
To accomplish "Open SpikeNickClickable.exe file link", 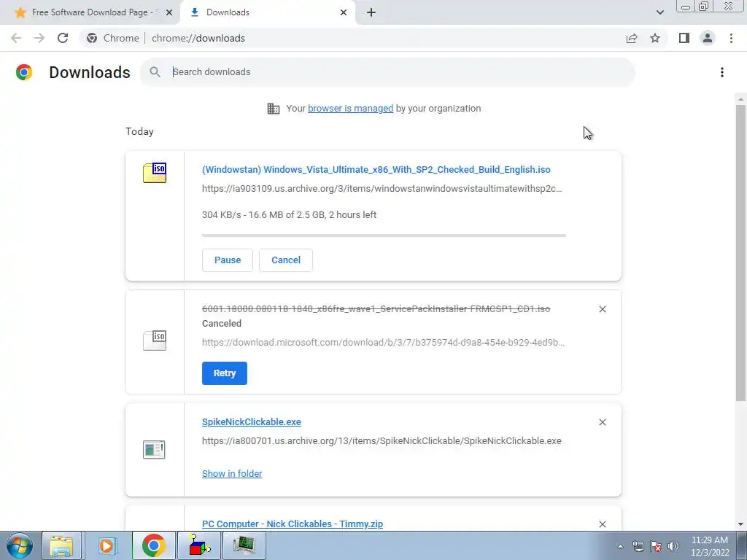I will (x=251, y=422).
